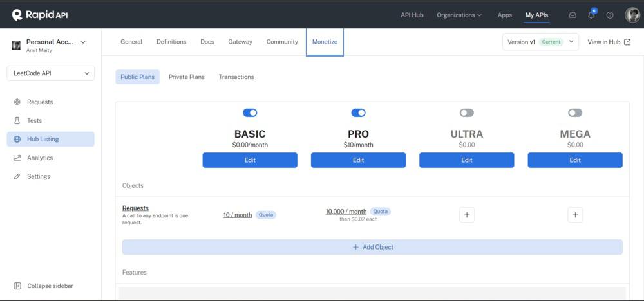Click the "Amit Maity" account name
This screenshot has height=301, width=644.
click(39, 50)
